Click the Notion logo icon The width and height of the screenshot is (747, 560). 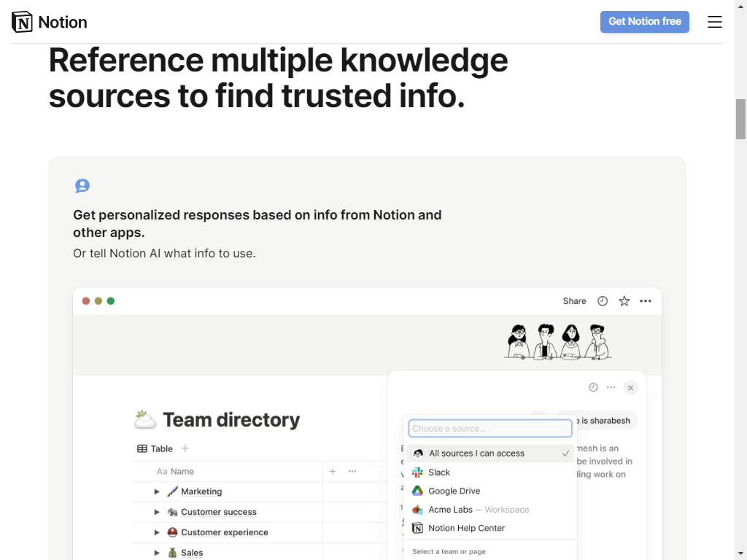[22, 22]
